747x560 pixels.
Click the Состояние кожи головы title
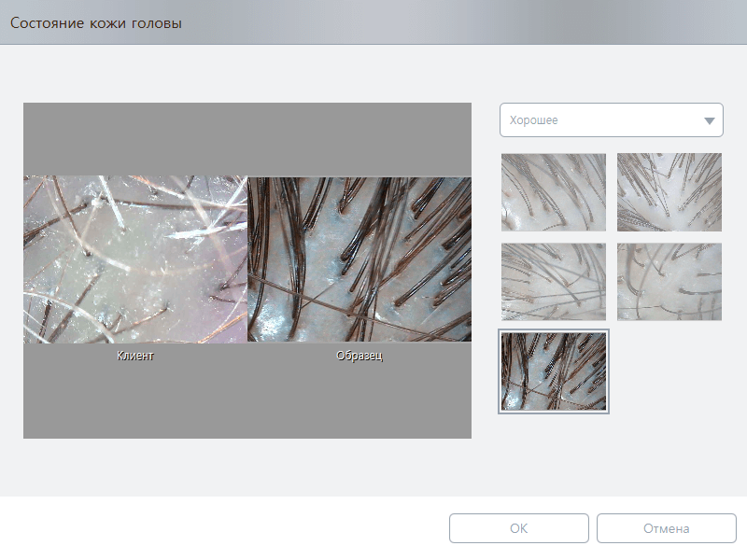click(x=96, y=22)
